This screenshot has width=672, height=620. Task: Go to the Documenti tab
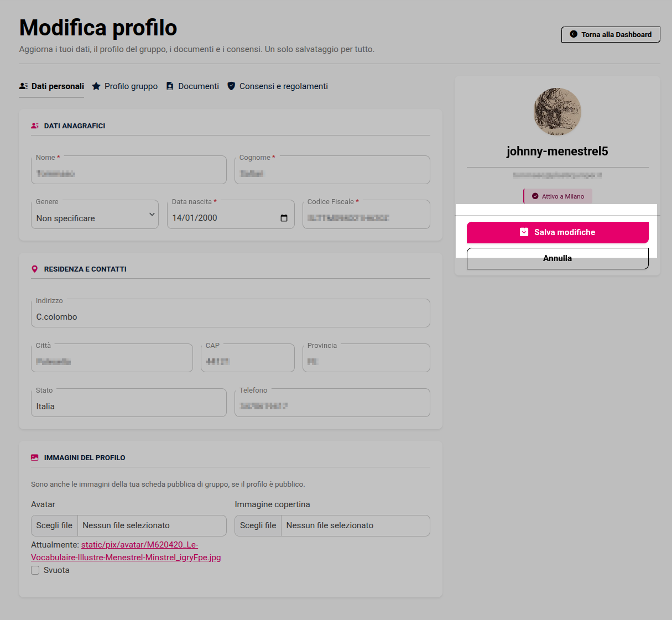[x=192, y=86]
